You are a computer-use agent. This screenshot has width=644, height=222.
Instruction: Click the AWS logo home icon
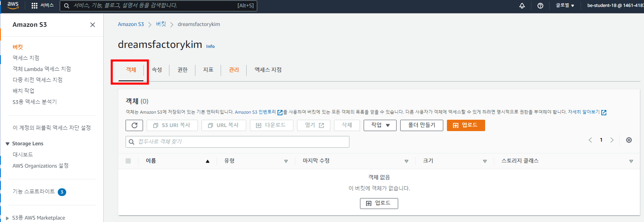pyautogui.click(x=13, y=5)
